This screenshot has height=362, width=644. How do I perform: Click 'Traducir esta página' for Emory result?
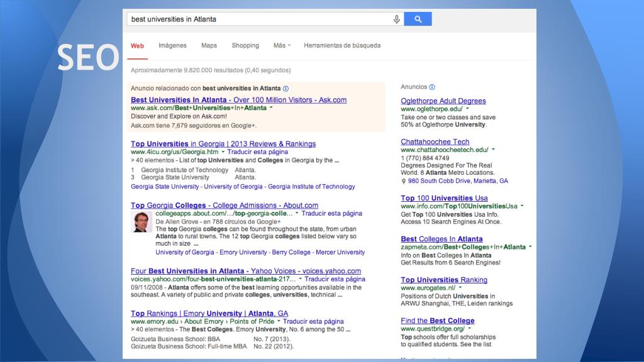point(313,321)
